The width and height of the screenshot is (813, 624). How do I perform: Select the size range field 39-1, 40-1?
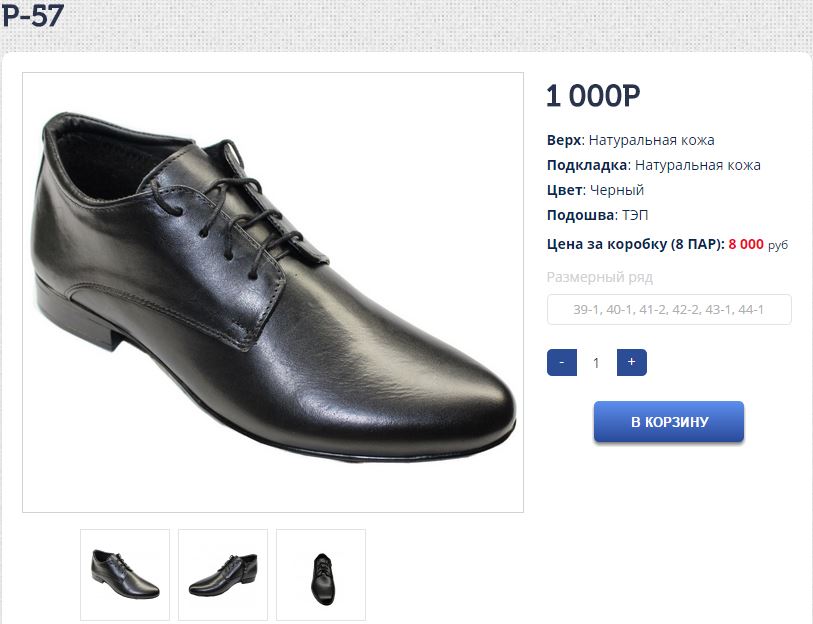coord(669,310)
